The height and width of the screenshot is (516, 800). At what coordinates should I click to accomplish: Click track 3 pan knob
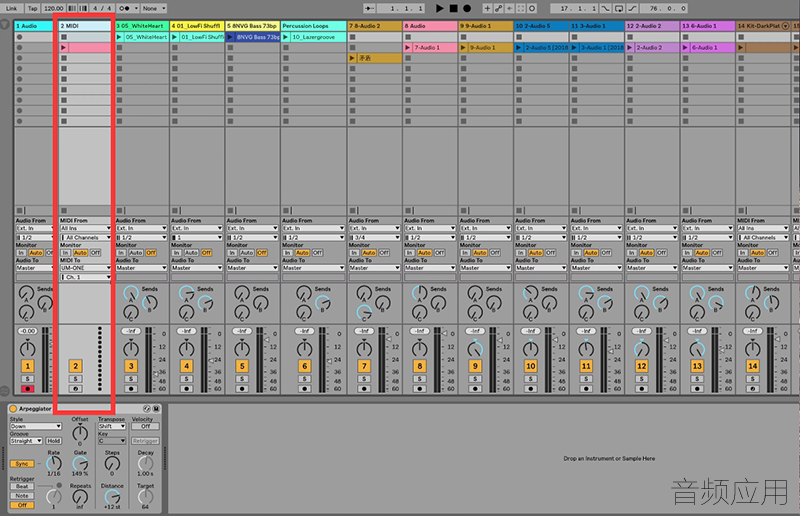point(131,349)
